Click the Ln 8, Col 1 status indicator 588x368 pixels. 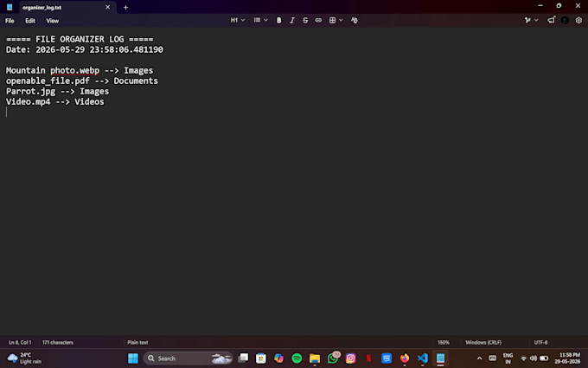pyautogui.click(x=20, y=343)
